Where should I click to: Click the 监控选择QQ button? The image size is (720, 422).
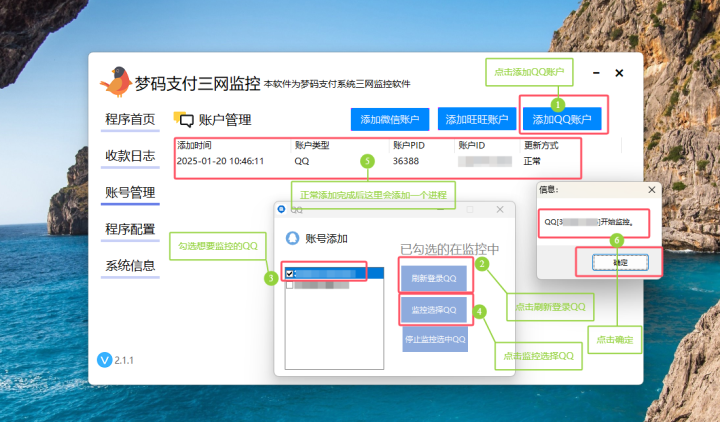(433, 310)
